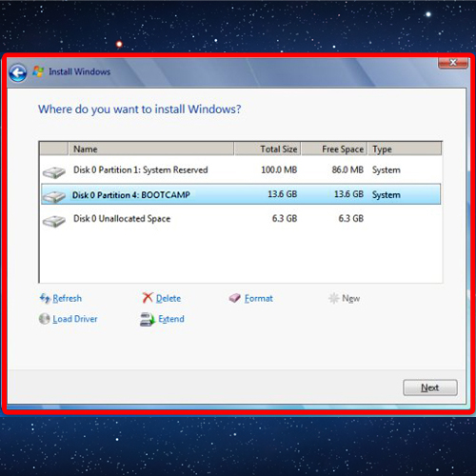Sort by the Type column header
This screenshot has width=476, height=476.
coord(405,149)
